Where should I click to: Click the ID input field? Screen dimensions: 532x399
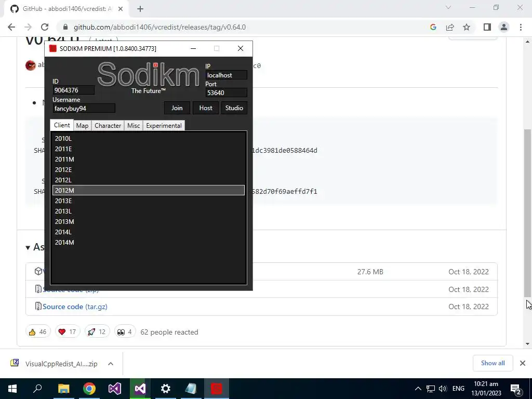(x=74, y=90)
